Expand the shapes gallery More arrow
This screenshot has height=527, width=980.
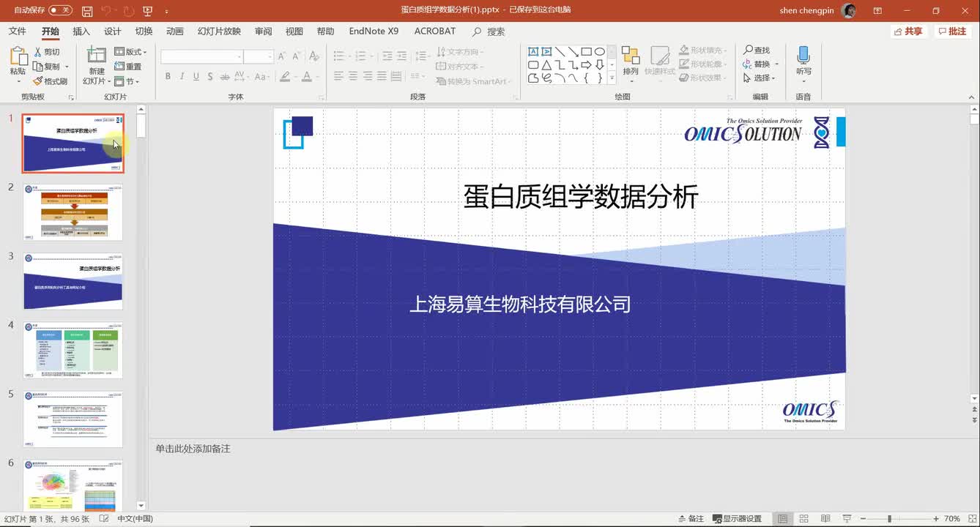pos(612,78)
